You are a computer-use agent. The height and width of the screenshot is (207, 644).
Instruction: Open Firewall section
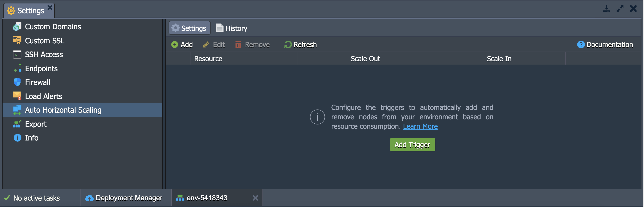[37, 82]
